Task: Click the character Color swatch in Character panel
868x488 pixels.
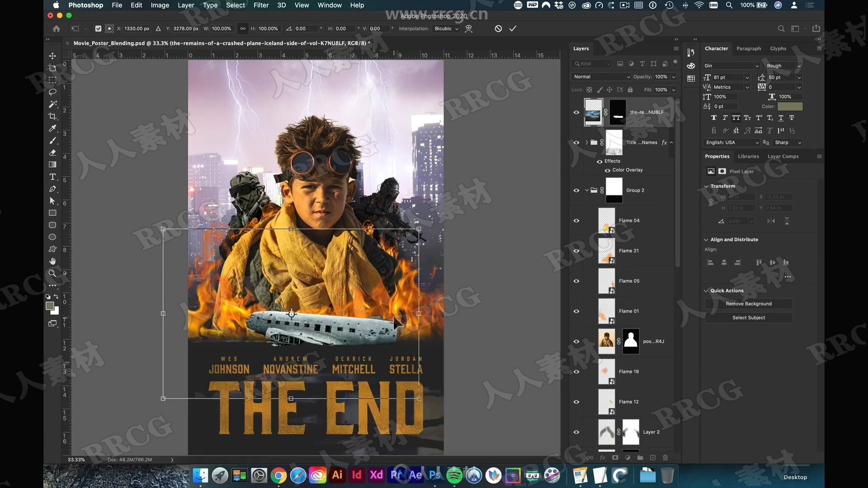Action: (790, 106)
